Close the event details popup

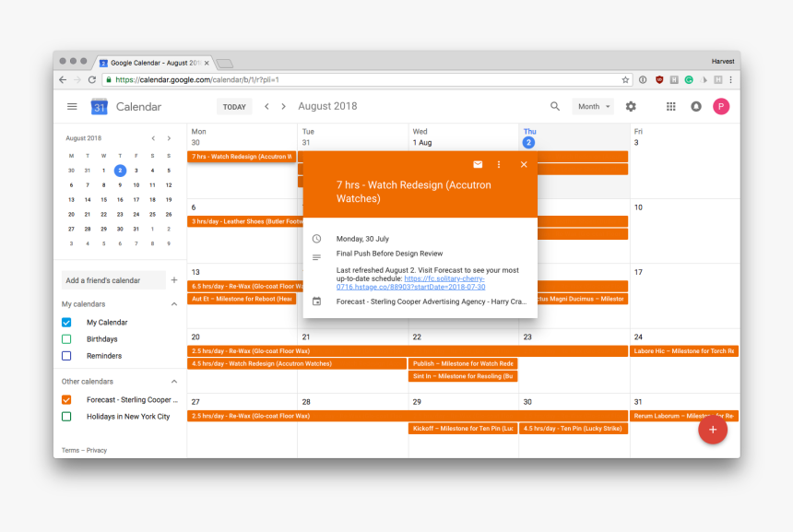pos(524,164)
